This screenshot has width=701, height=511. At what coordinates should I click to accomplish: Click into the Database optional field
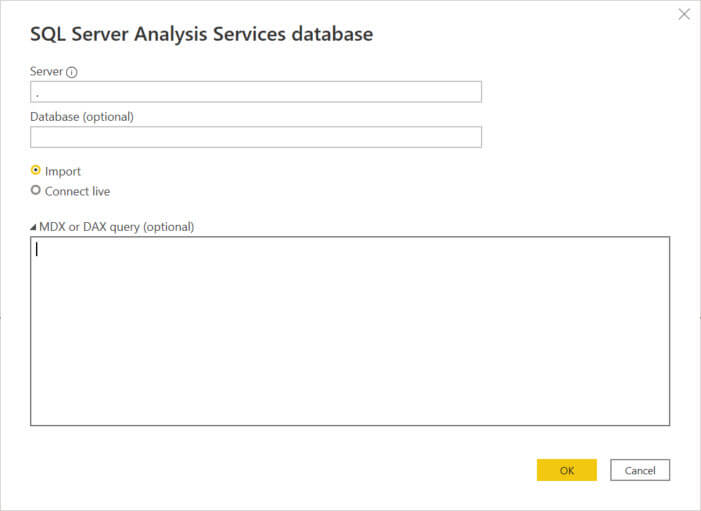(x=256, y=137)
